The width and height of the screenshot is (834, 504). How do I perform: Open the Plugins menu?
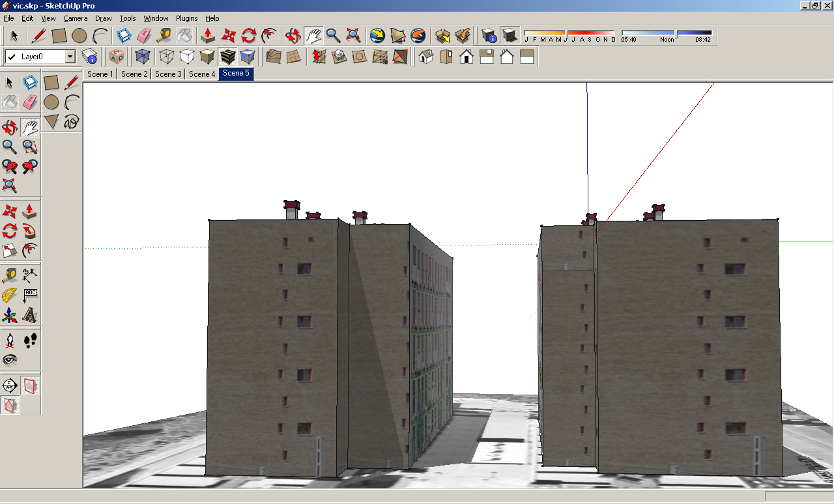(x=186, y=18)
